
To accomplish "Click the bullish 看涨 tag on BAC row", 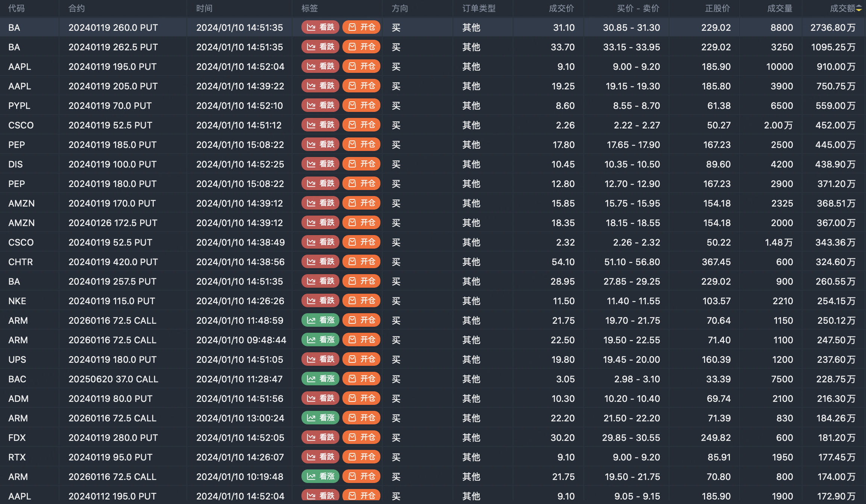I will point(320,379).
